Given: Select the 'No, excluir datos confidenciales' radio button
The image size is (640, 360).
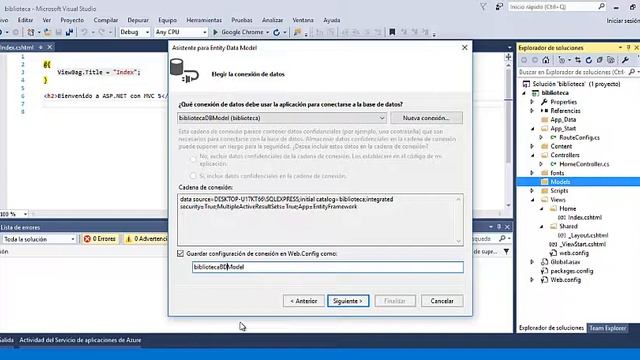Looking at the screenshot, I should (x=193, y=160).
